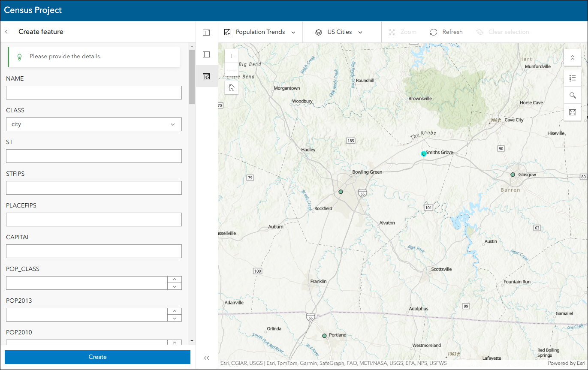588x370 pixels.
Task: Click the Orlinda label on the map
Action: tap(274, 329)
